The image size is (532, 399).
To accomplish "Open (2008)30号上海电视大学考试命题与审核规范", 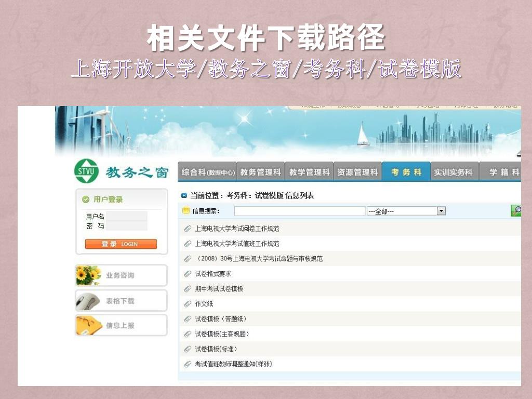I will [x=259, y=259].
